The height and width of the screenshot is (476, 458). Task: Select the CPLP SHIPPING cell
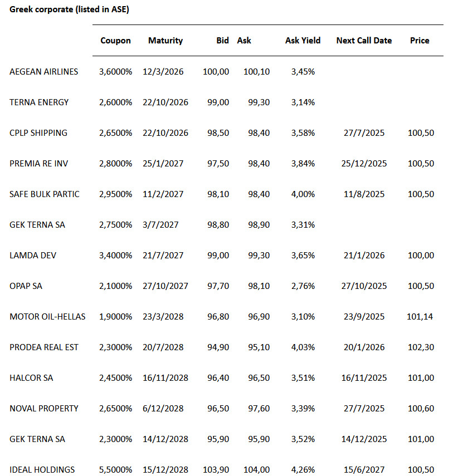pyautogui.click(x=38, y=133)
